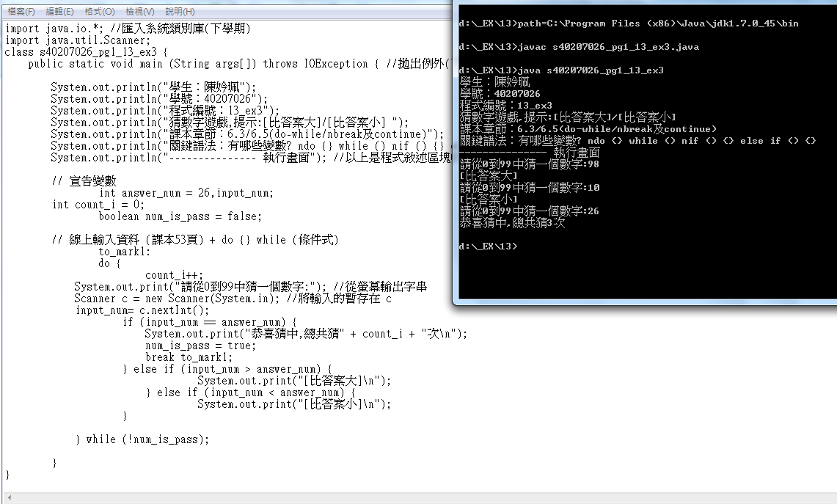Click the print line with 恭喜猜中,總共猜
837x504 pixels.
tap(306, 335)
